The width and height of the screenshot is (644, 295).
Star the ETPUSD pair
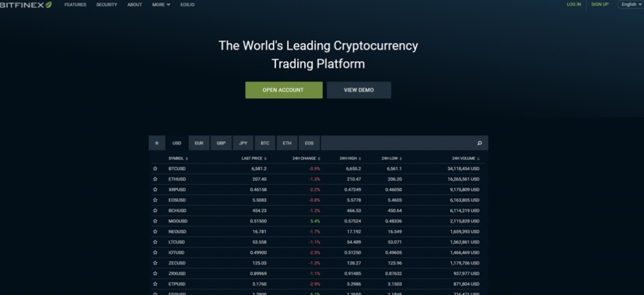[x=155, y=284]
